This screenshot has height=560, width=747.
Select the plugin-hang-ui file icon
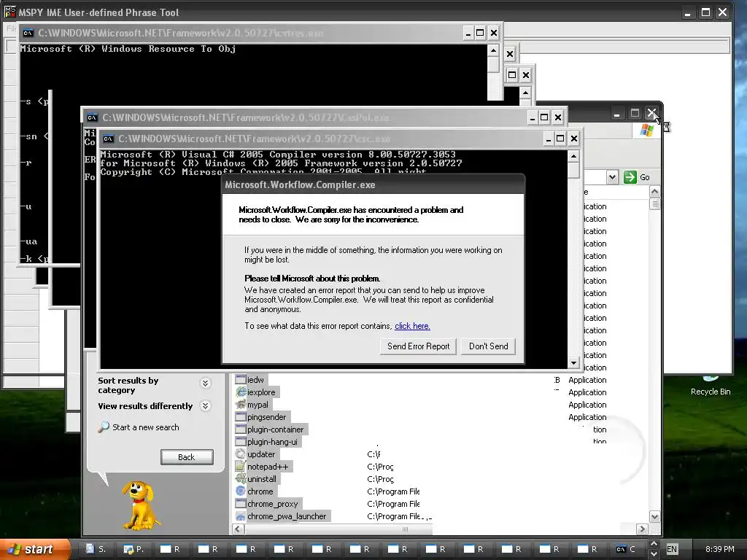pyautogui.click(x=241, y=441)
